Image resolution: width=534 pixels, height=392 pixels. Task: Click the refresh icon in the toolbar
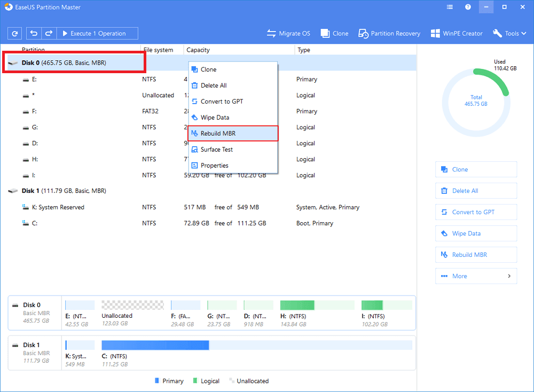tap(15, 33)
